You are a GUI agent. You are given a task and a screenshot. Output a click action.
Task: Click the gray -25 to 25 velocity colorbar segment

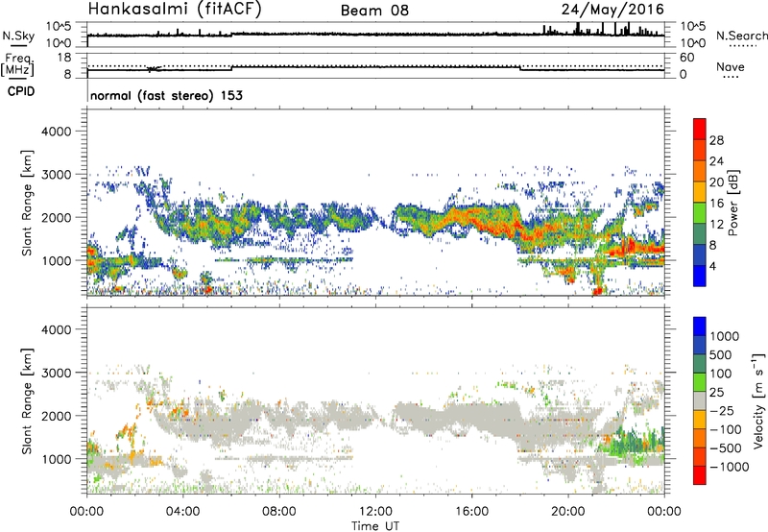700,401
